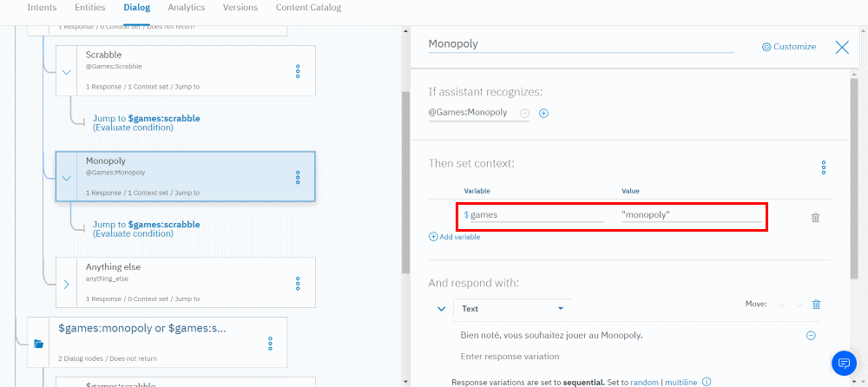
Task: Select the Anything else dialog node
Action: click(x=186, y=282)
